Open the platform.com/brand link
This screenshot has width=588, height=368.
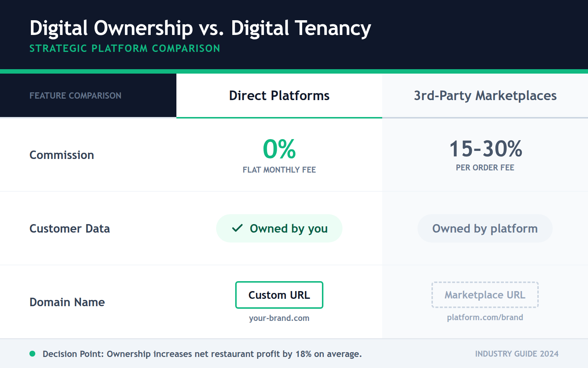[x=485, y=317]
